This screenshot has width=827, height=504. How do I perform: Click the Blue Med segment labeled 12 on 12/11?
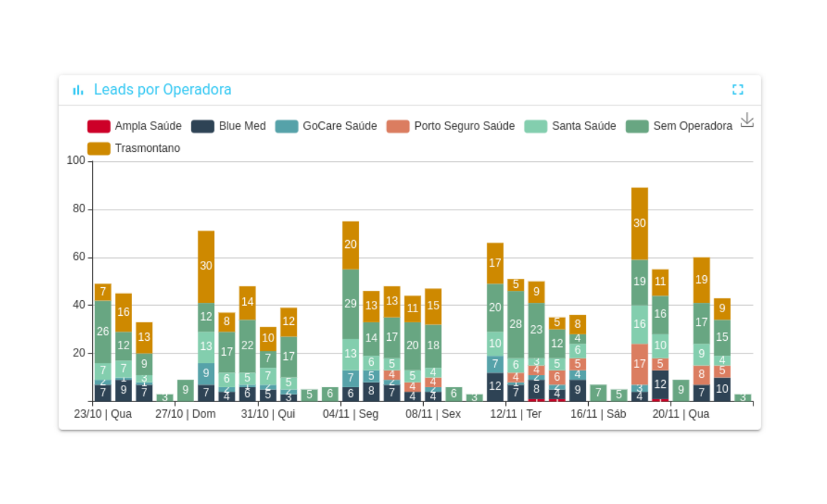(x=495, y=386)
